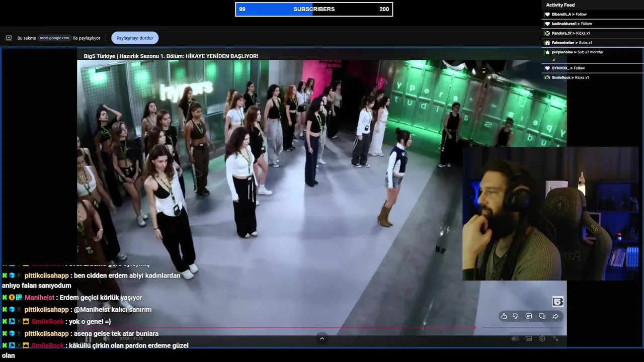
Task: Click the '@Maniheist kalıcı sanırım' chat message
Action: [113, 310]
